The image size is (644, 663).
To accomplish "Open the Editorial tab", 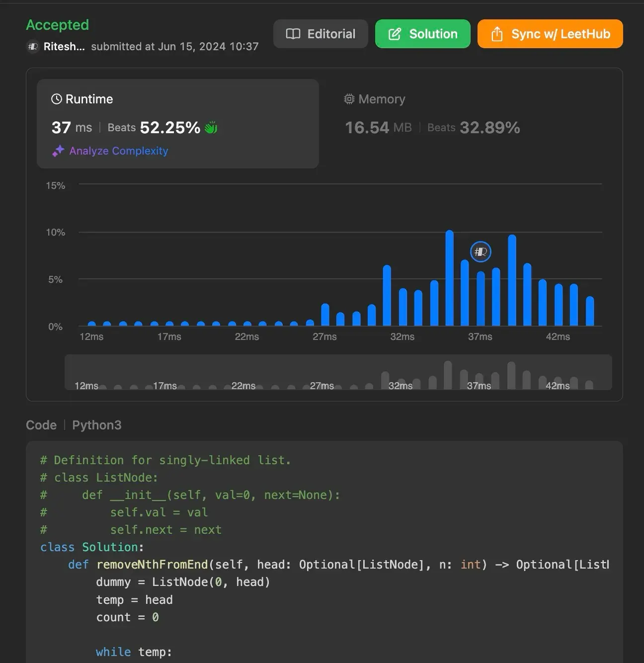I will point(321,34).
